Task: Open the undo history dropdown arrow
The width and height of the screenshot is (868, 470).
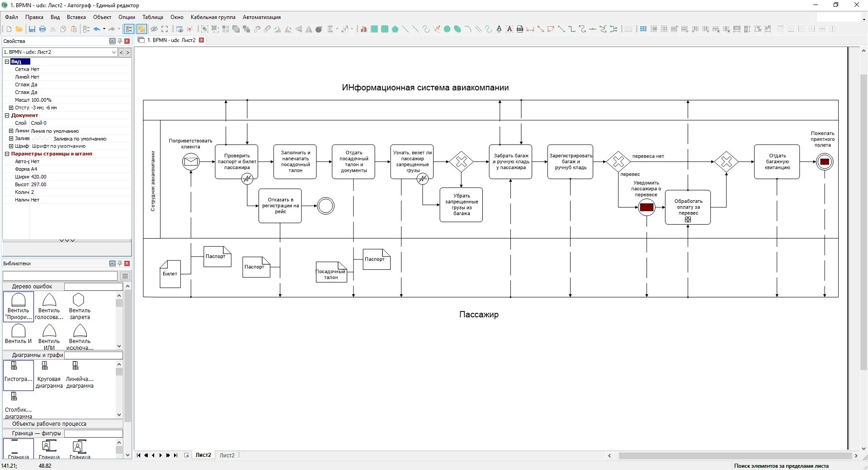Action: click(x=104, y=29)
